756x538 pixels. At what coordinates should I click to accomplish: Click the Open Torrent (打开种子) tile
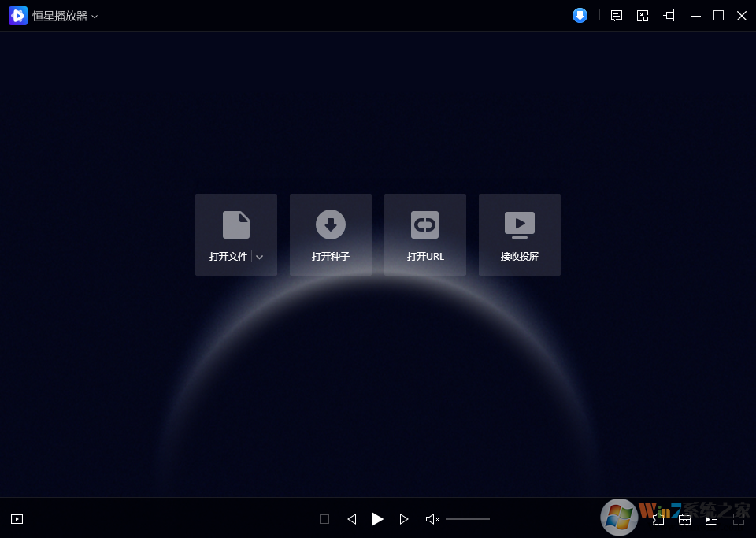[x=331, y=235]
